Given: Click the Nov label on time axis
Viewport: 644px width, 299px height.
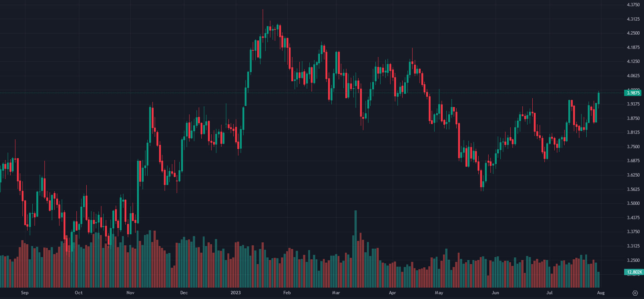Looking at the screenshot, I should pos(130,293).
